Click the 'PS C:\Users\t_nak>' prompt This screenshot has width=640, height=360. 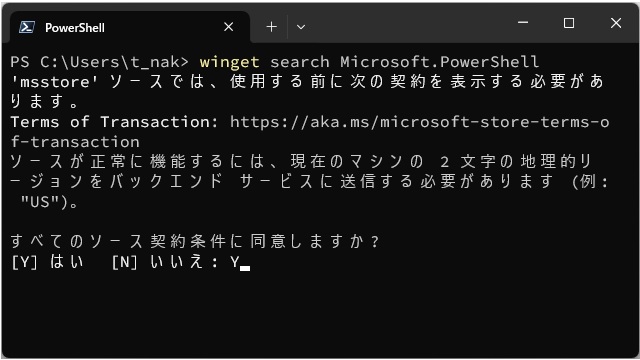[100, 62]
